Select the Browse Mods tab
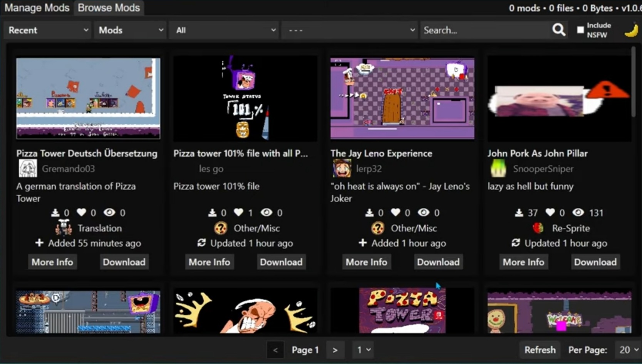This screenshot has height=364, width=642. point(109,8)
